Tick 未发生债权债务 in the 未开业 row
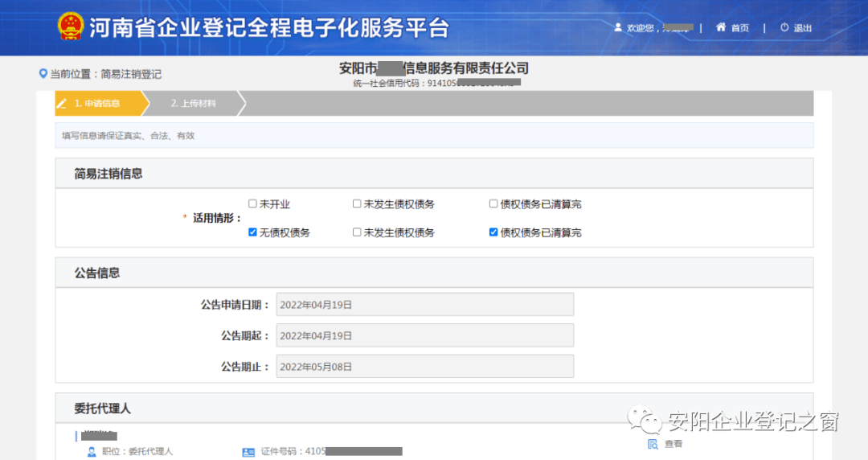 click(x=357, y=203)
